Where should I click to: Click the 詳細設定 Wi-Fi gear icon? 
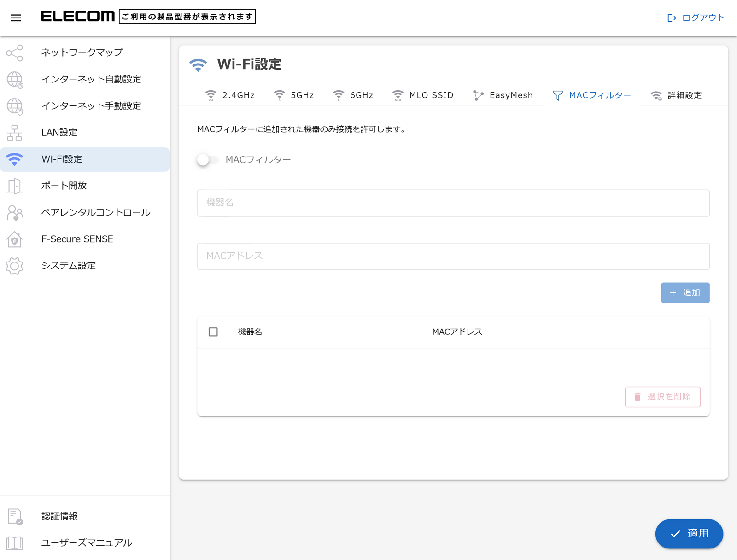coord(656,95)
